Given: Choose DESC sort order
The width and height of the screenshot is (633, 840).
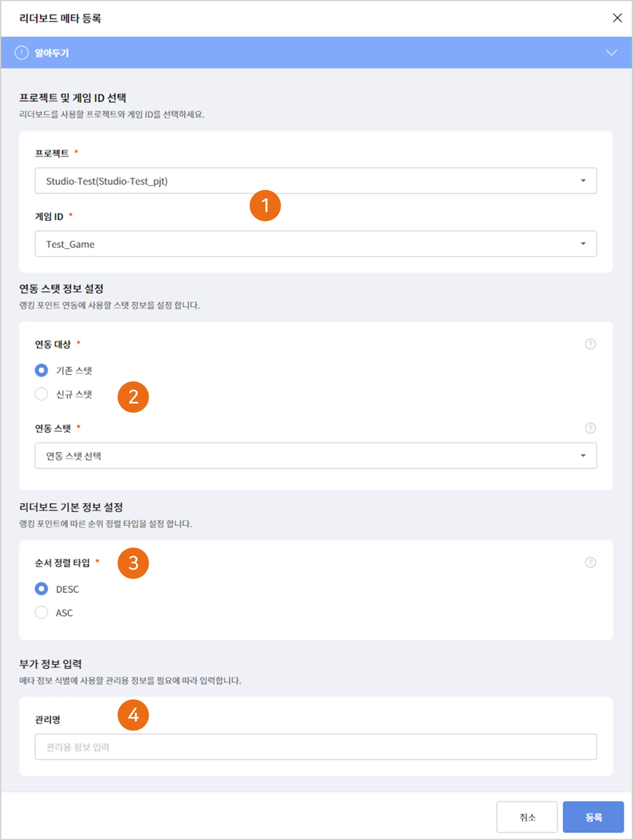Looking at the screenshot, I should 41,589.
